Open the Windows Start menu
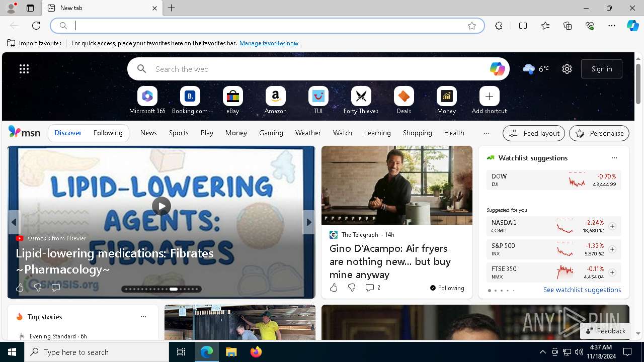The image size is (644, 362). [x=12, y=352]
